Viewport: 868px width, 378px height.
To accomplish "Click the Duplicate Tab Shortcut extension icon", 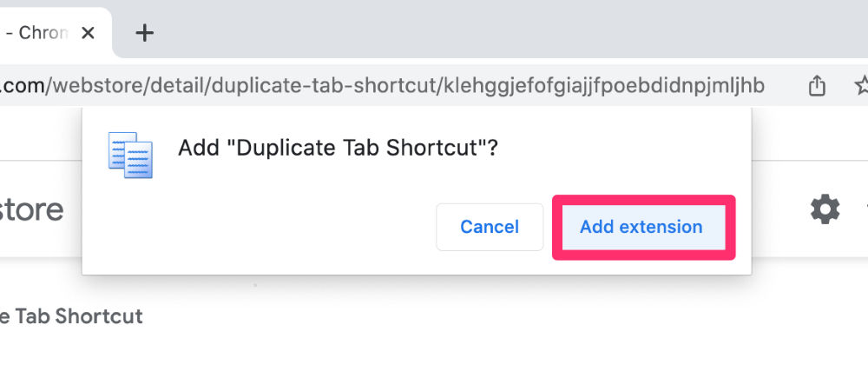I will (x=130, y=156).
